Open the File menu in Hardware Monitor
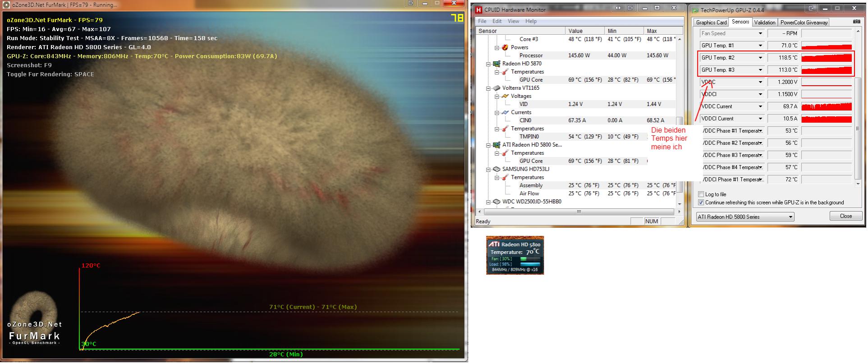Viewport: 868px width, 364px height. pos(482,21)
